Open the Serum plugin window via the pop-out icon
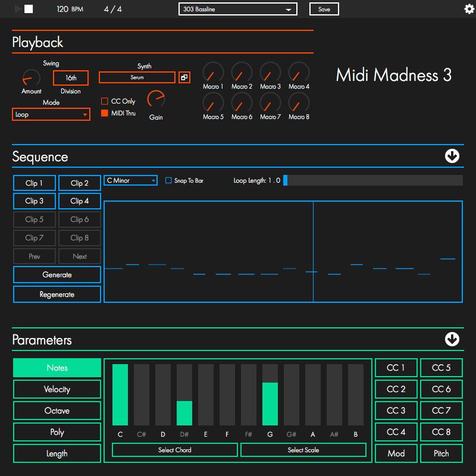Viewport: 476px width, 476px height. [184, 77]
